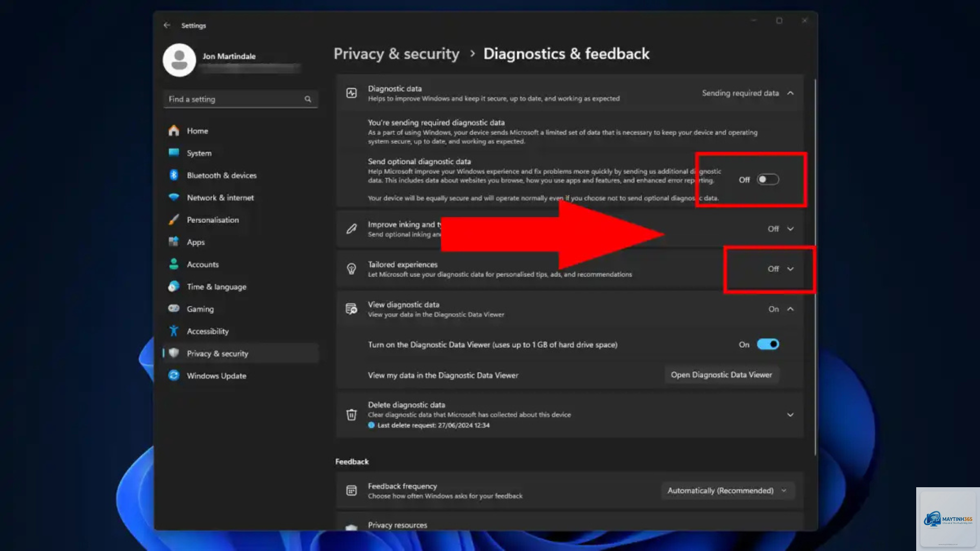Click the Diagnostics & feedback page title

pos(567,54)
